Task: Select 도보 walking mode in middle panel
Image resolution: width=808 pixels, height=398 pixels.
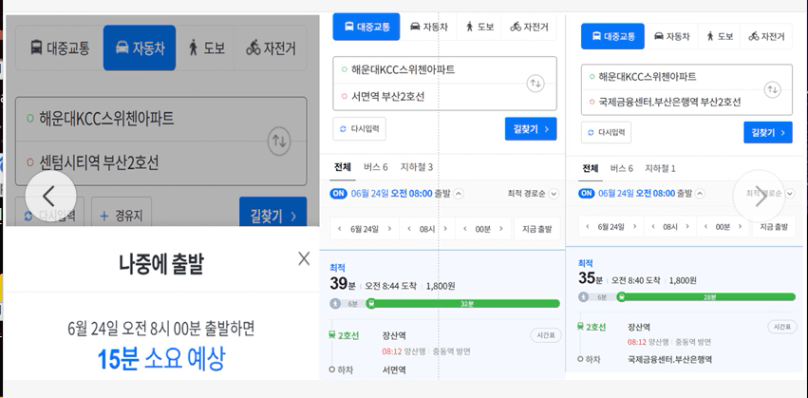Action: click(x=480, y=27)
